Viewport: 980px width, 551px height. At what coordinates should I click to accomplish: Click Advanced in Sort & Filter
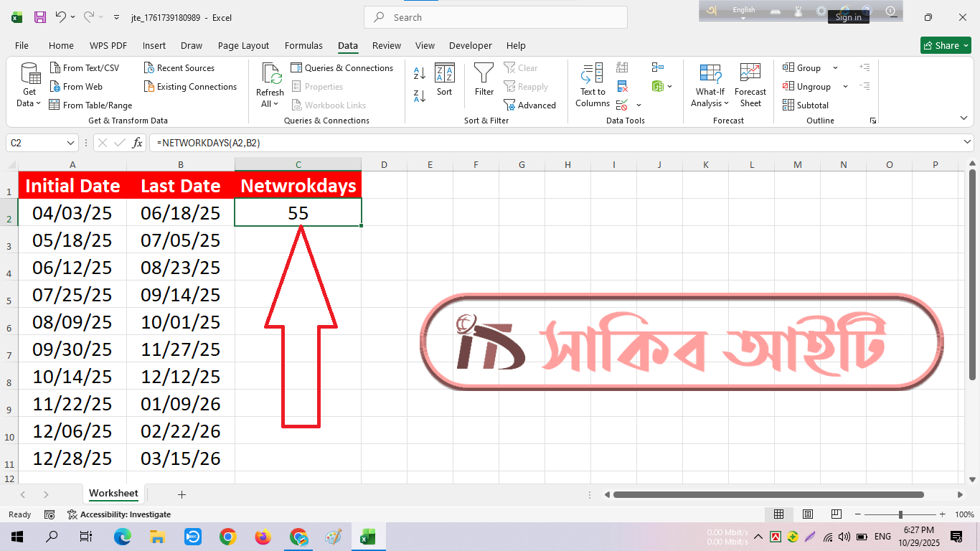point(529,105)
